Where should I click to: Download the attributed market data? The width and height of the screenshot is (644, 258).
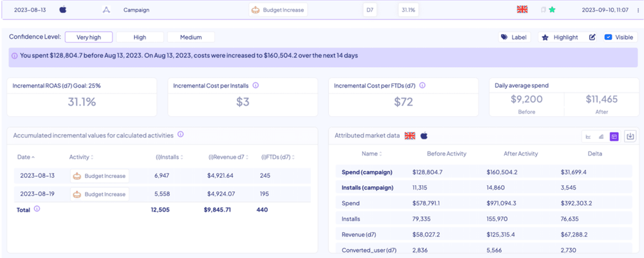click(630, 136)
